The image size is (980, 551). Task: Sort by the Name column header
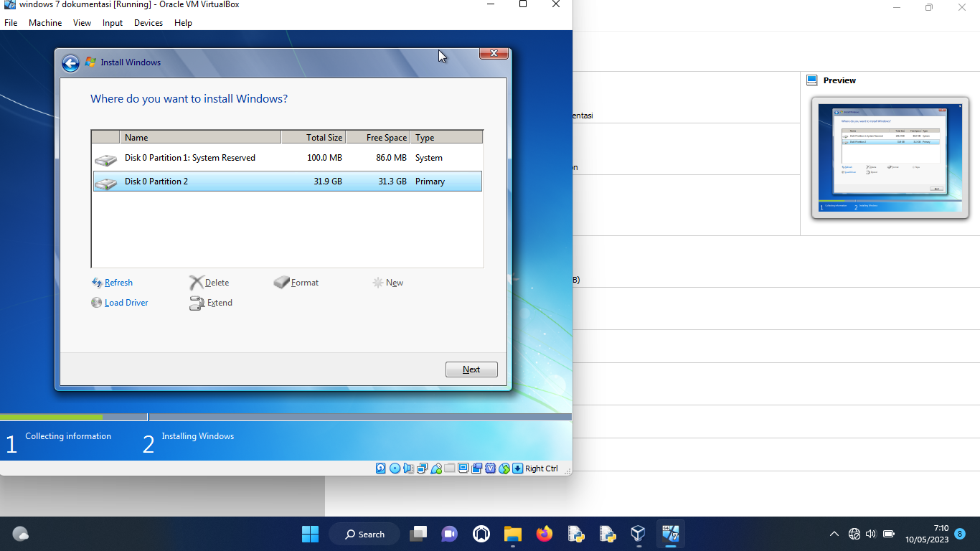click(x=200, y=137)
